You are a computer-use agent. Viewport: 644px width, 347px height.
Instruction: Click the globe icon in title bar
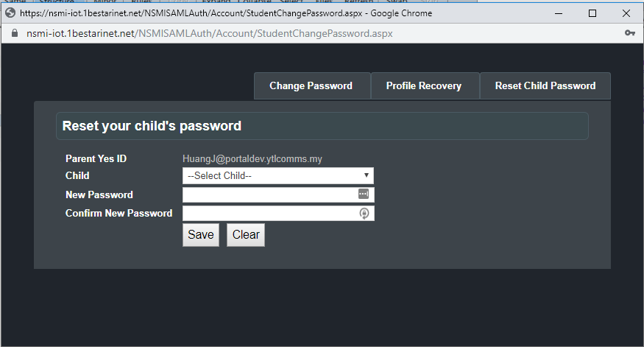click(x=10, y=13)
